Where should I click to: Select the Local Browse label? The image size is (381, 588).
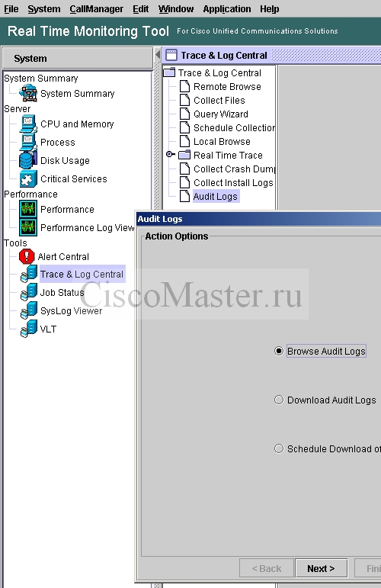222,141
